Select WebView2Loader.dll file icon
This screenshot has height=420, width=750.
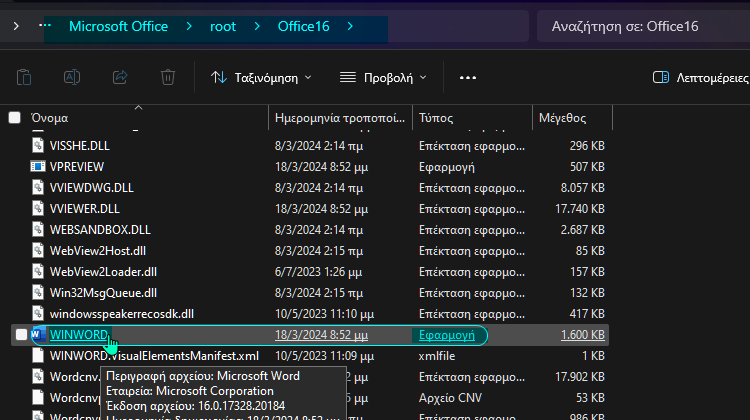click(x=38, y=272)
